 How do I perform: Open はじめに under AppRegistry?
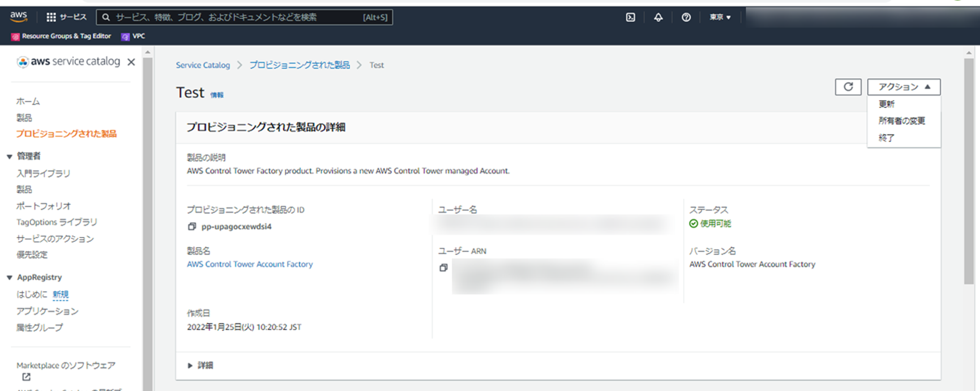[x=32, y=294]
